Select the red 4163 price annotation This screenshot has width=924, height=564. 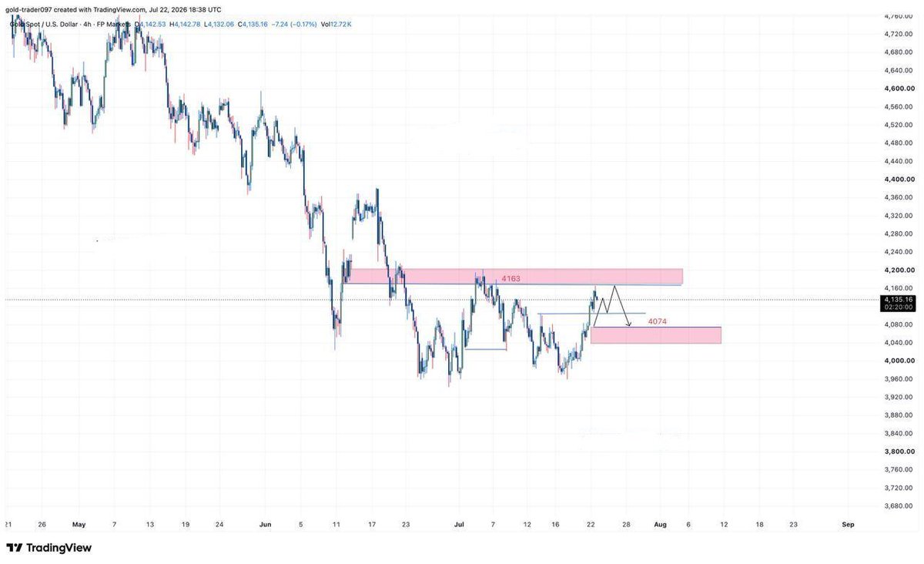(x=511, y=277)
